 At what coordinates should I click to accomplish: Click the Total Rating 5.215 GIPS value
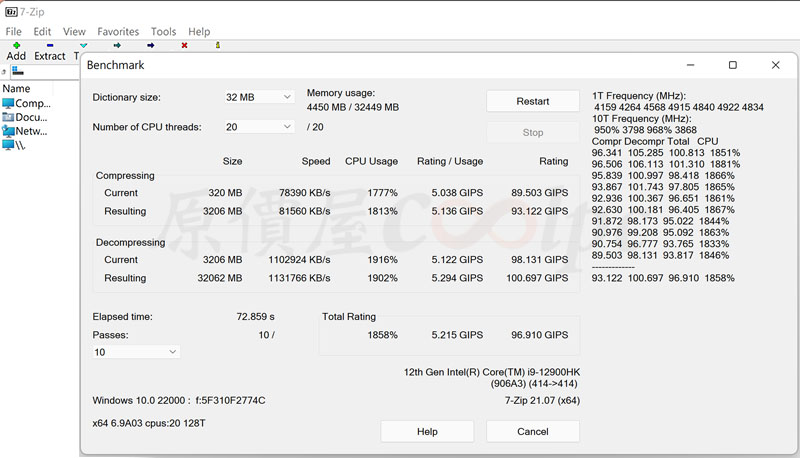tap(457, 335)
